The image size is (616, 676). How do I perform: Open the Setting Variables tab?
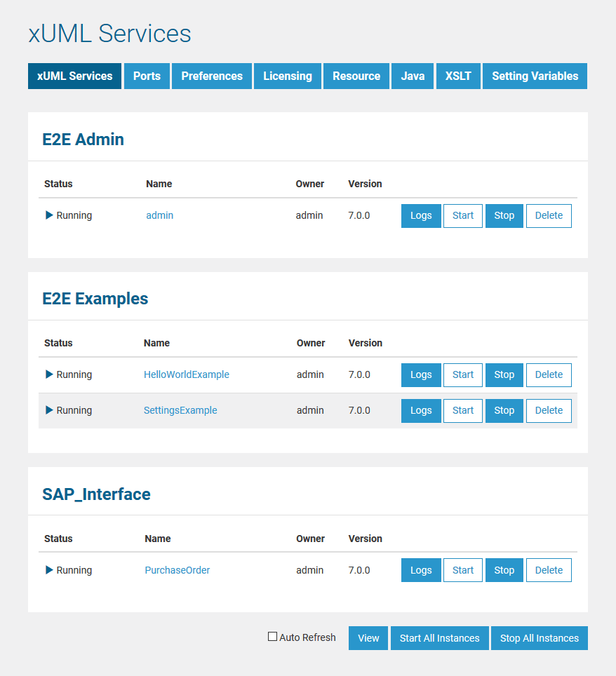tap(535, 76)
